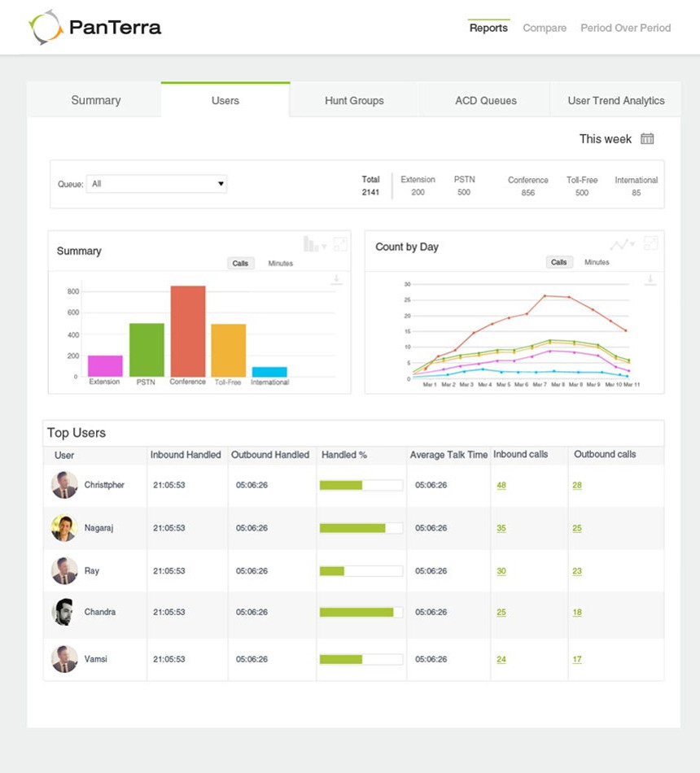Screen dimensions: 700x773
Task: Go to Period Over Period page
Action: 625,28
